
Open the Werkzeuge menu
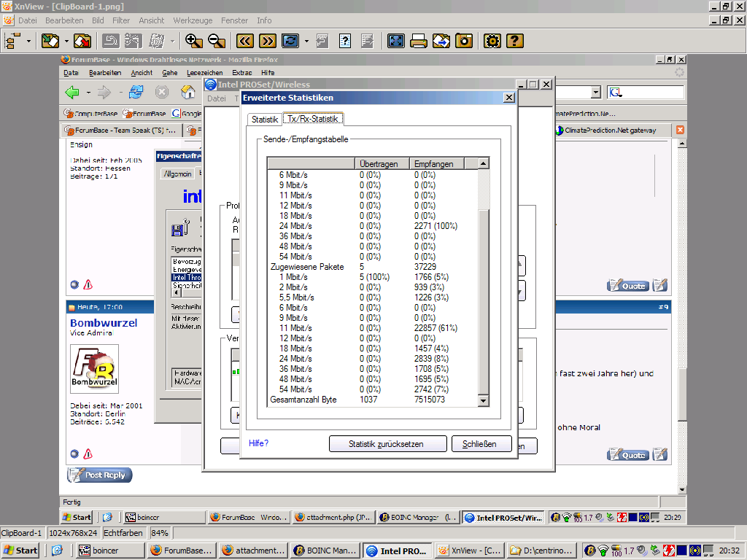coord(193,20)
